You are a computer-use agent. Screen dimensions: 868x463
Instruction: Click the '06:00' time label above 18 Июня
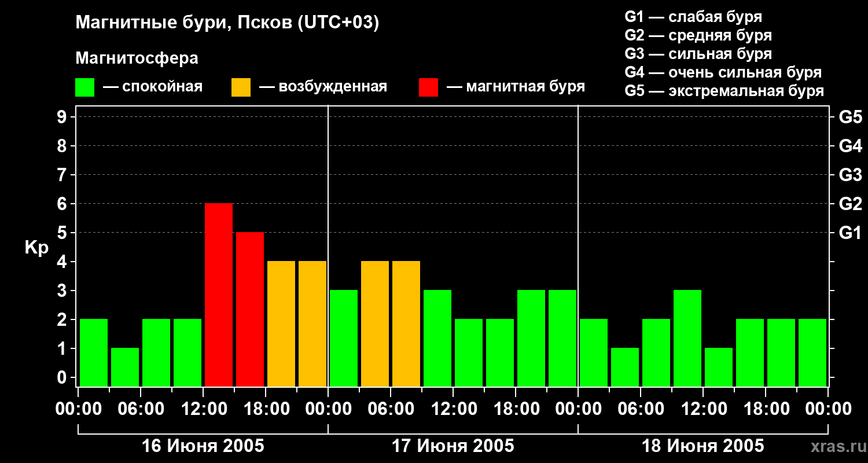[x=641, y=409]
